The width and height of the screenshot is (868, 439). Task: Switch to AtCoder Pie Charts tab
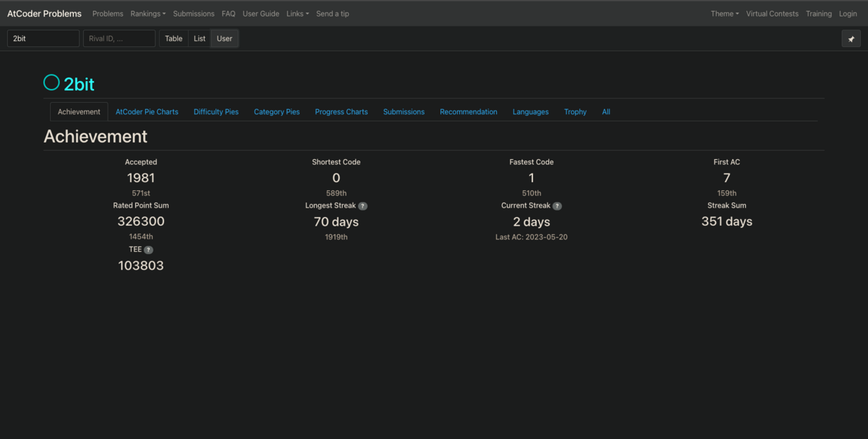[x=147, y=111]
